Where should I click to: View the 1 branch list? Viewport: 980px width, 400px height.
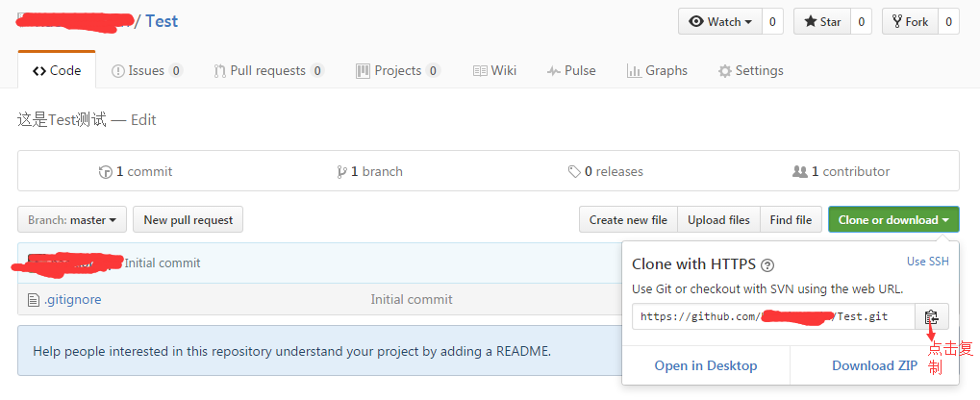click(369, 172)
